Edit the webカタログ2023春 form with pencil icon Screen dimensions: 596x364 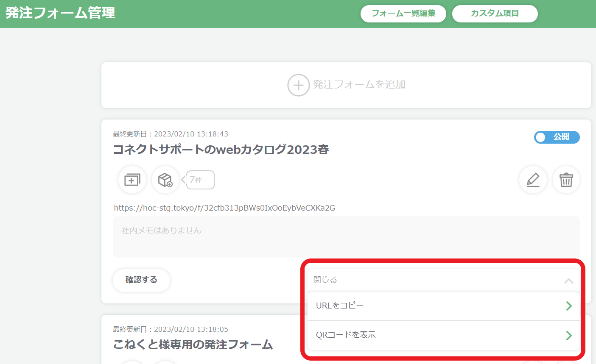pyautogui.click(x=533, y=180)
